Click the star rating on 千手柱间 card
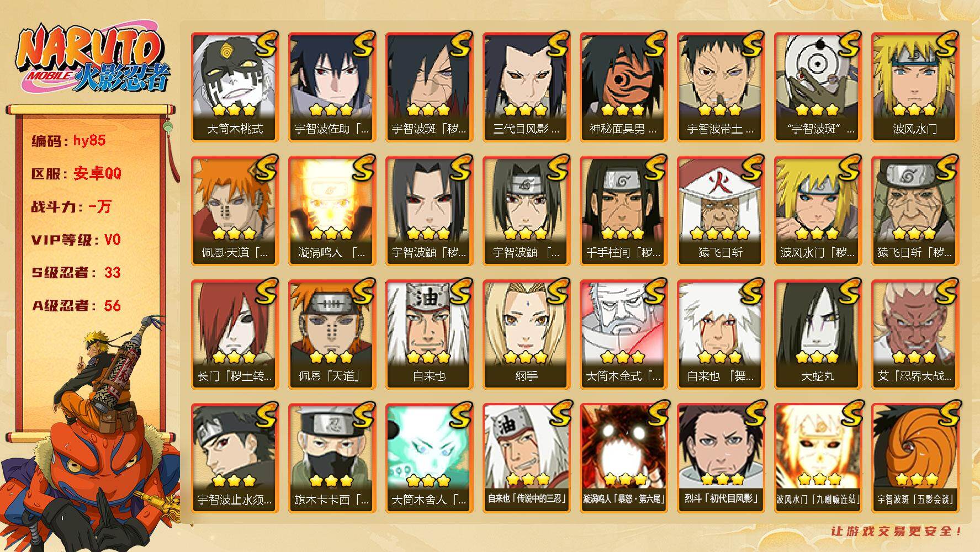This screenshot has height=552, width=980. 623,233
